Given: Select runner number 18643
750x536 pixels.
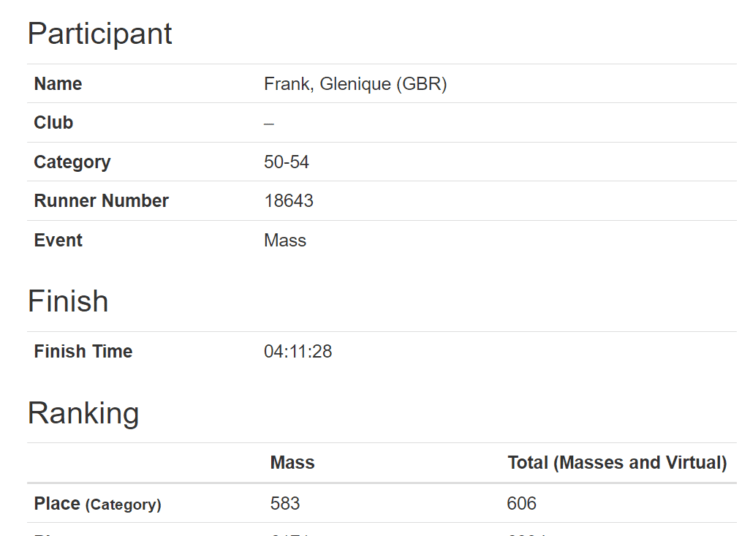Looking at the screenshot, I should click(289, 201).
